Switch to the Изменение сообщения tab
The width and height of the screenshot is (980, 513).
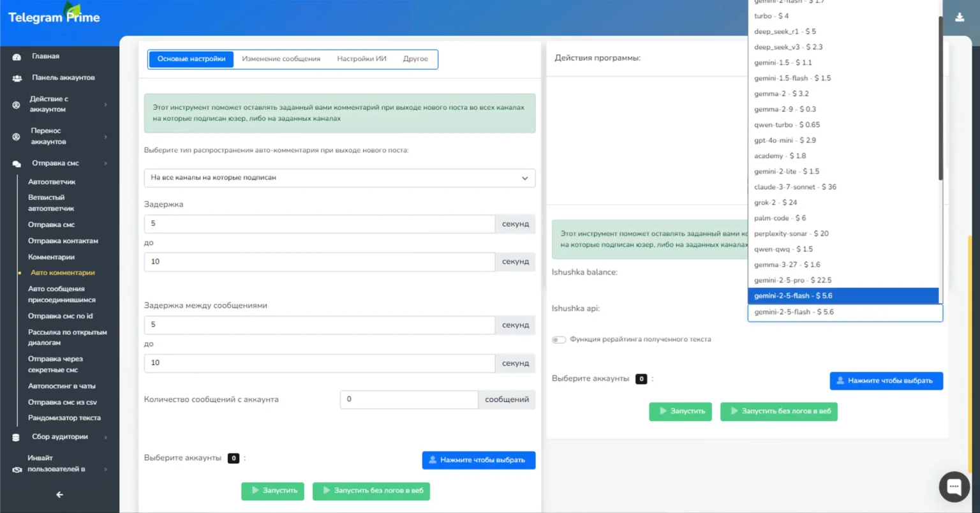coord(281,59)
